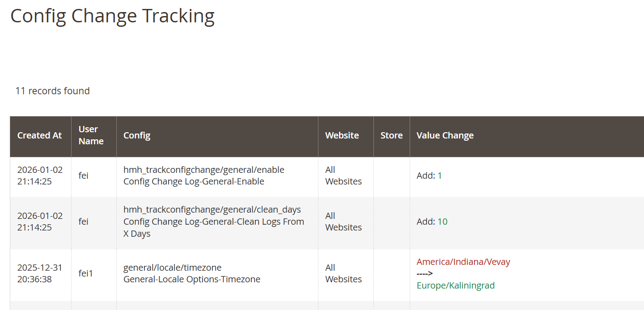The height and width of the screenshot is (310, 644).
Task: Sort the table by the Store column
Action: [x=392, y=135]
